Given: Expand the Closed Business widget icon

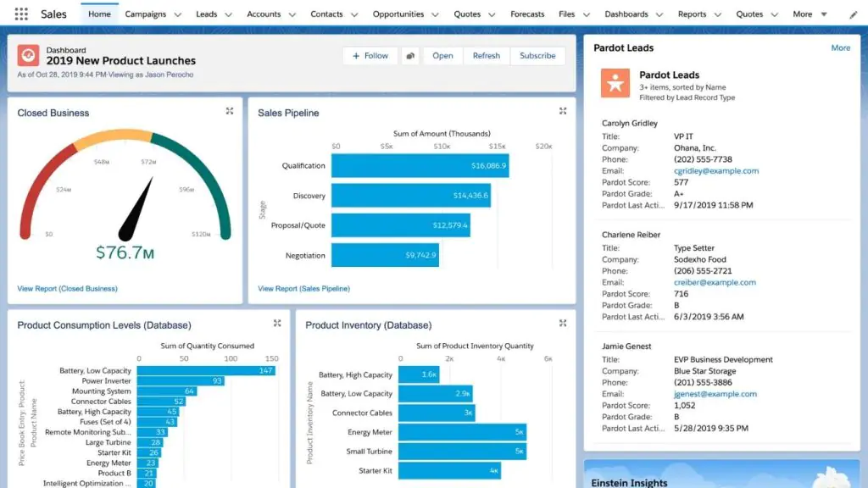Looking at the screenshot, I should 228,111.
